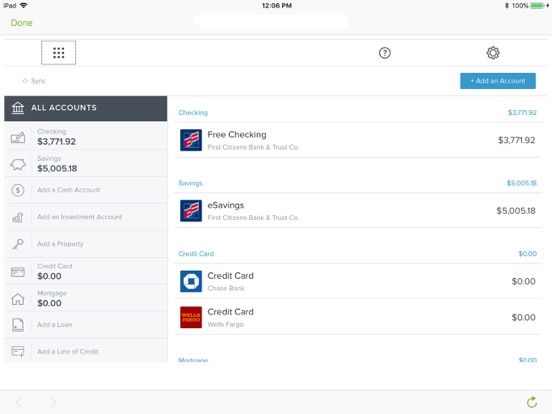Open the Chase Bank Credit Card account
Screen dimensions: 552x414
357,281
